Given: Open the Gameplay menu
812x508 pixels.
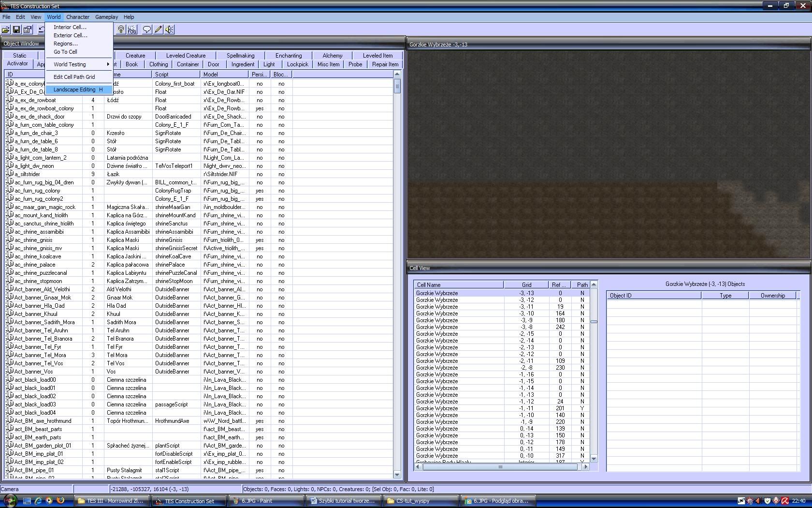Looking at the screenshot, I should click(x=106, y=17).
